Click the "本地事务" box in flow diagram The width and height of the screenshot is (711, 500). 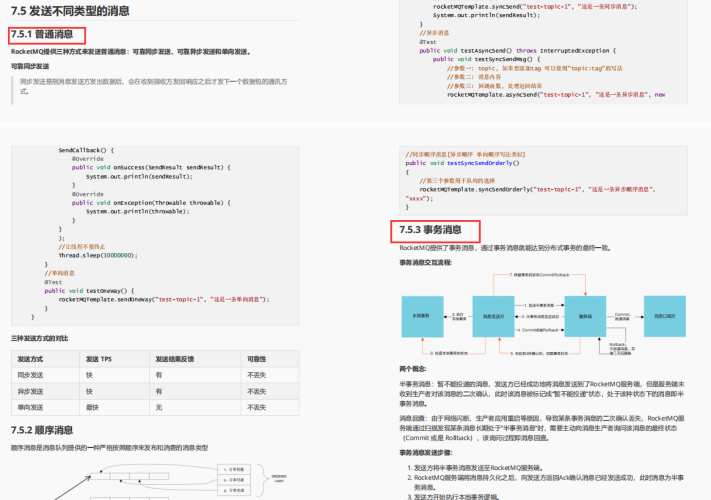[422, 316]
